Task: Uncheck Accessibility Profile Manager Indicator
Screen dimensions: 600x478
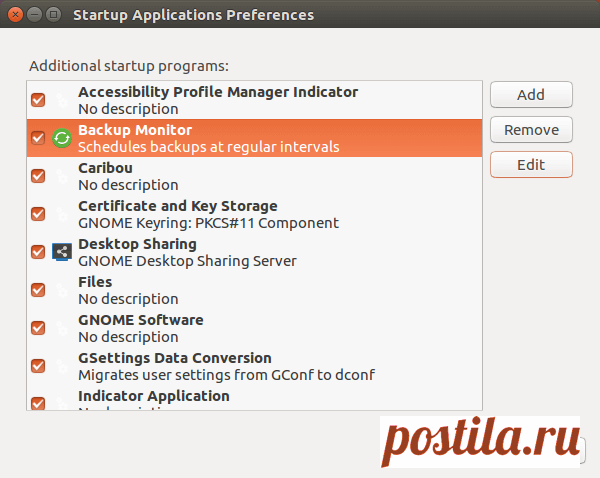Action: [x=38, y=100]
